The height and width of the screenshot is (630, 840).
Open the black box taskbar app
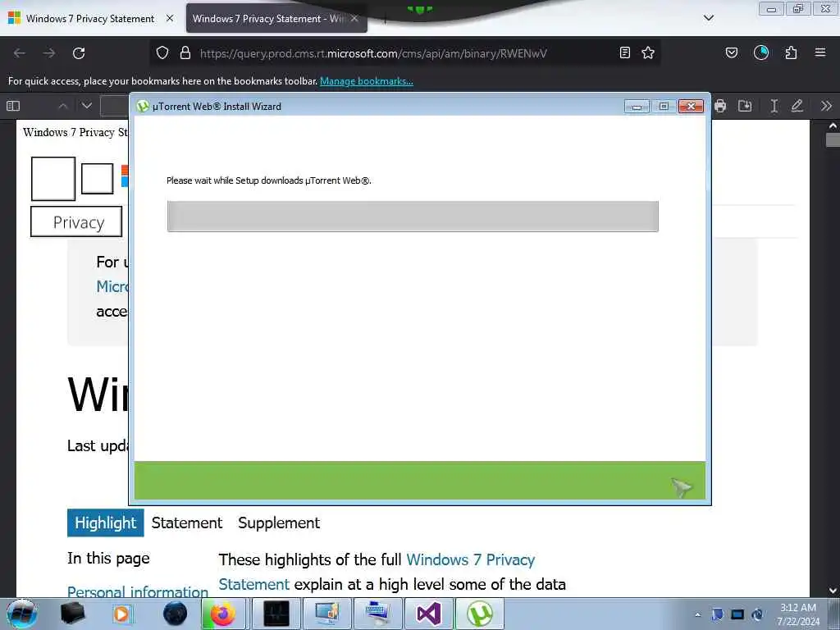73,614
